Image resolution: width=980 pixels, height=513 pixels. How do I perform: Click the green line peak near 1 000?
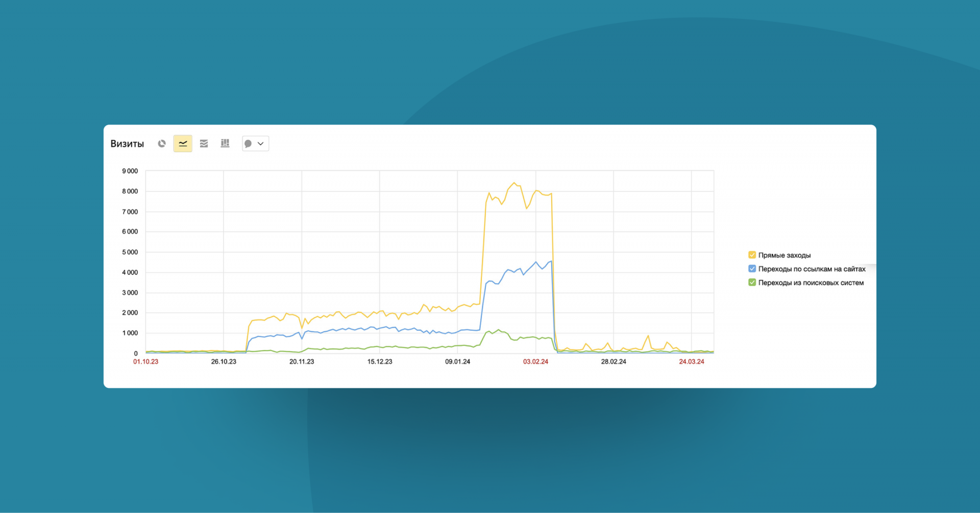[499, 330]
